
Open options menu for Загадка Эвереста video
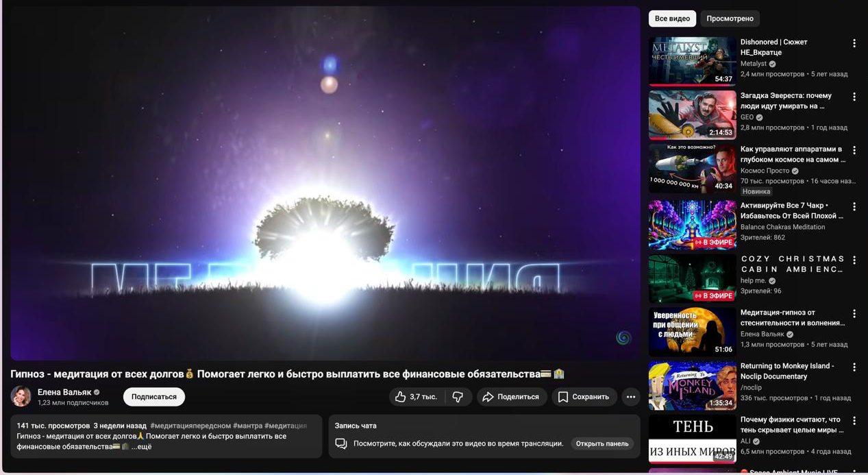coord(854,97)
